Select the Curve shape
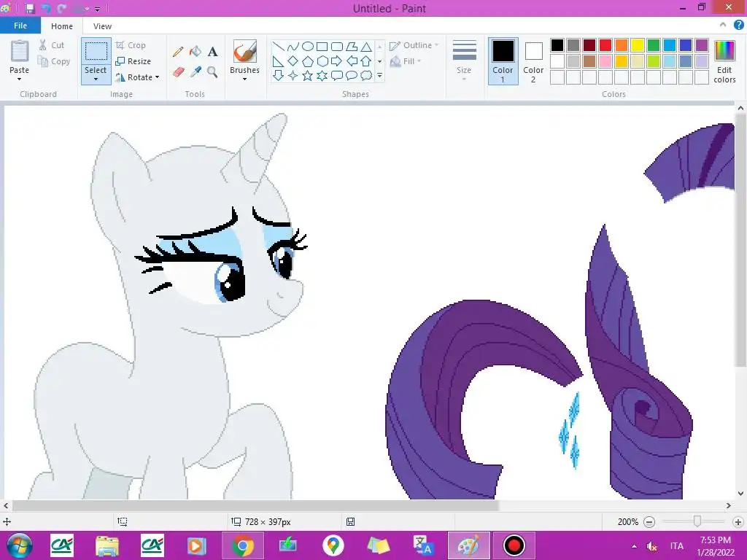Viewport: 747px width, 560px height. pos(293,47)
